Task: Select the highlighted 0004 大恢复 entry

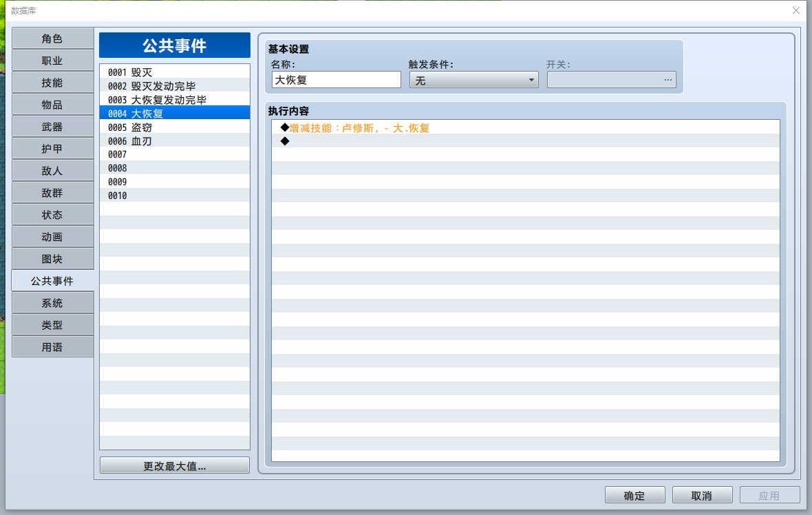Action: 175,113
